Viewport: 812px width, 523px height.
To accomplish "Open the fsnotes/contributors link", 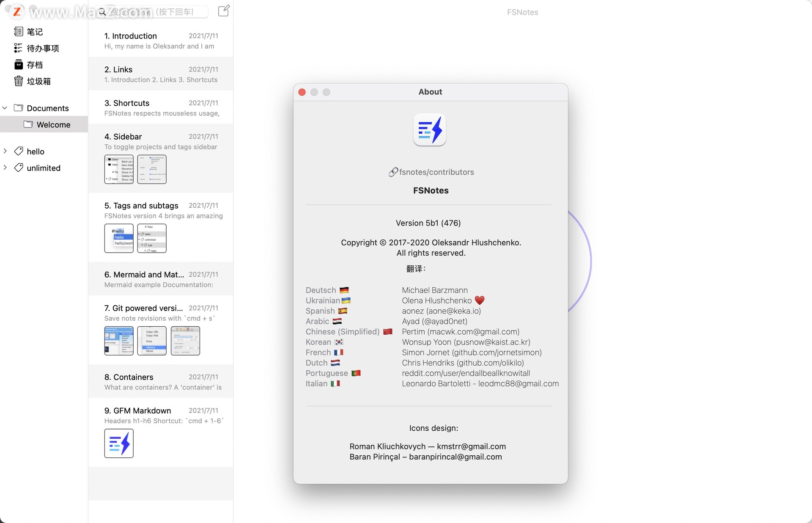I will click(431, 172).
